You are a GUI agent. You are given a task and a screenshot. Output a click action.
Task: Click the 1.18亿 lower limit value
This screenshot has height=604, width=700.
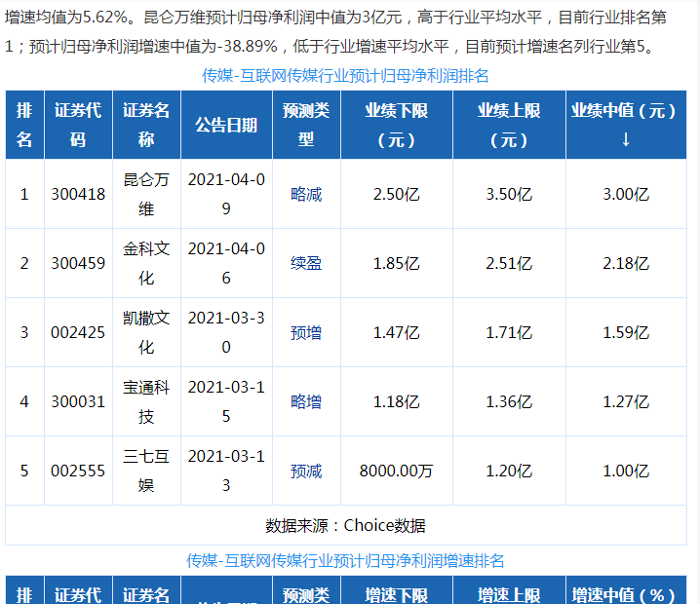pyautogui.click(x=397, y=402)
